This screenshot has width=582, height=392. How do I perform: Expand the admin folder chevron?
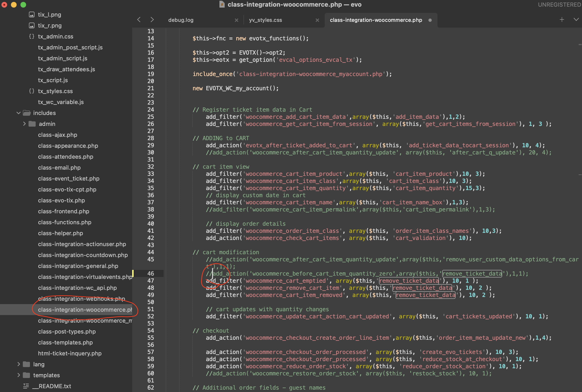click(x=24, y=124)
